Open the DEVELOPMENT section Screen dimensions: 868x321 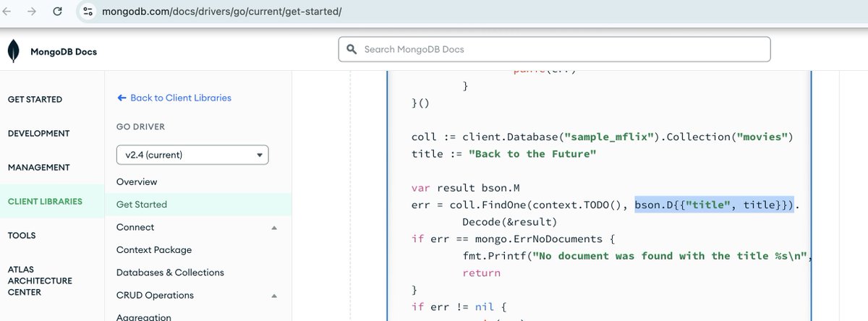click(38, 133)
